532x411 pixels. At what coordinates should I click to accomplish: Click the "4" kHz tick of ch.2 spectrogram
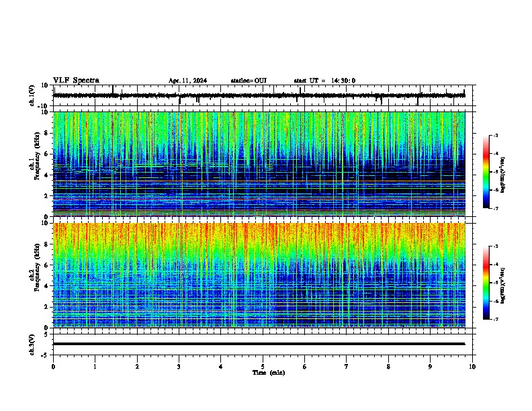(46, 286)
